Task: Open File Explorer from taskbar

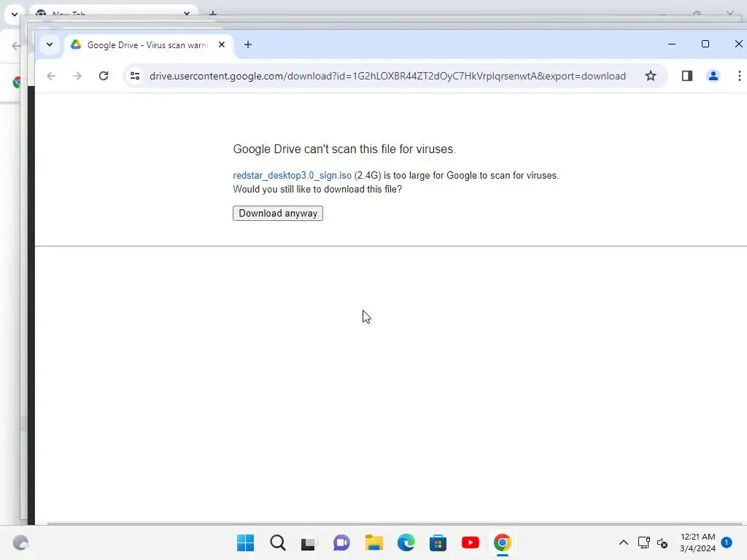Action: click(374, 542)
